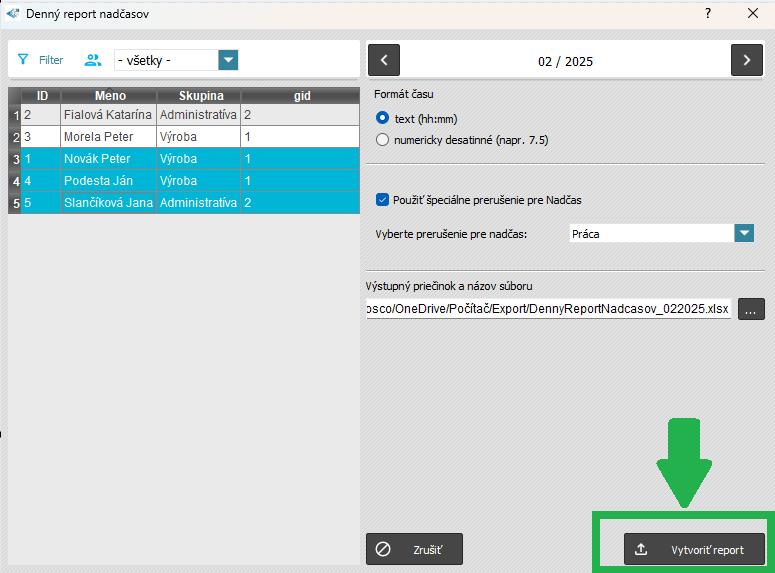This screenshot has height=573, width=775.
Task: Select numeric decimal time format option
Action: [382, 140]
